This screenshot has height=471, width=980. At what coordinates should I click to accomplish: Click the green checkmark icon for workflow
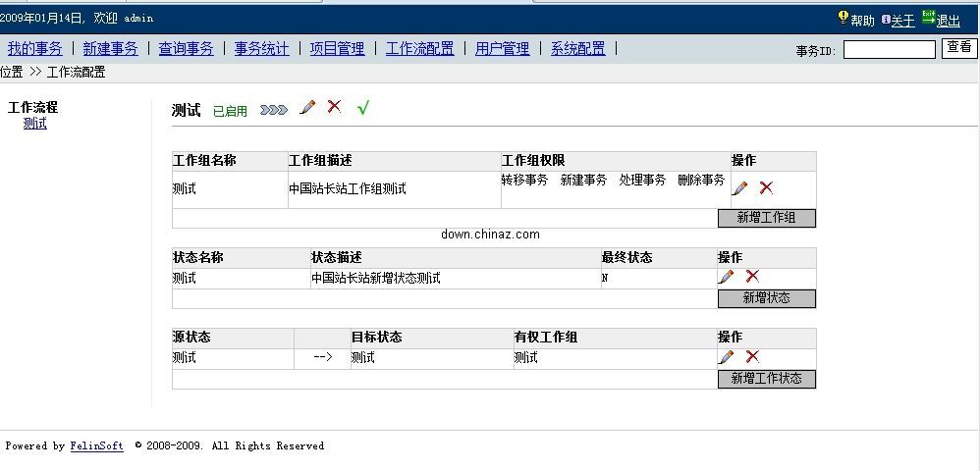pos(363,108)
